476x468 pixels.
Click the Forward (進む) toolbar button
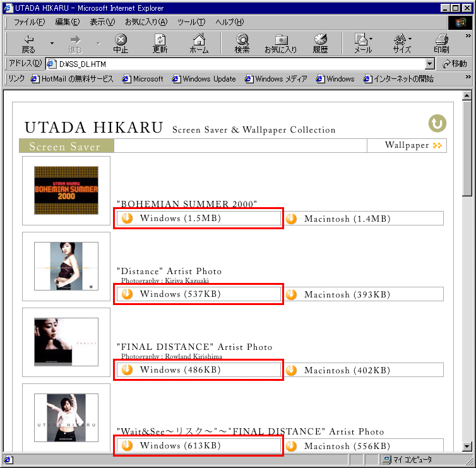(x=75, y=44)
